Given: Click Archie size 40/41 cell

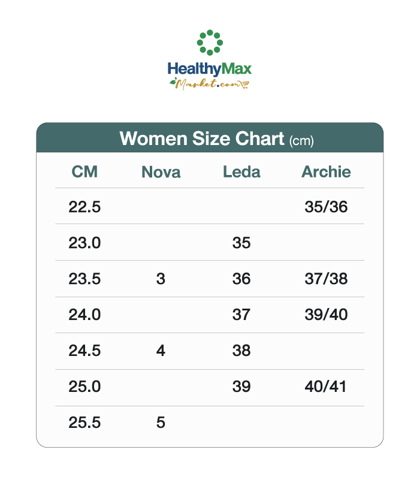Looking at the screenshot, I should click(325, 387).
